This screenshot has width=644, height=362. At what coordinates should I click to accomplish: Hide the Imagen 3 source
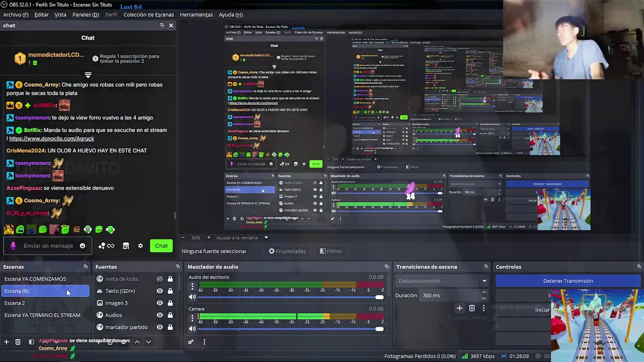point(159,303)
